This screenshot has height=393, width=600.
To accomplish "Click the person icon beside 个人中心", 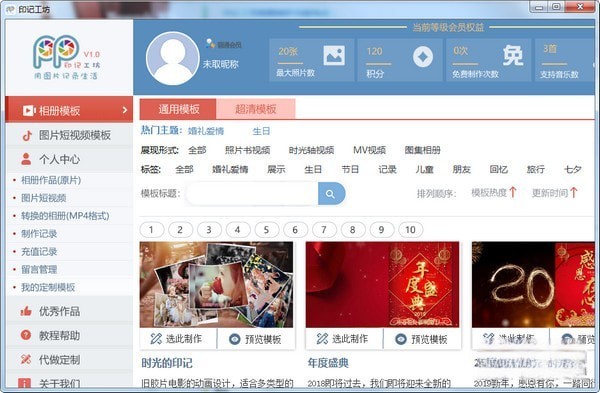I will pos(26,159).
